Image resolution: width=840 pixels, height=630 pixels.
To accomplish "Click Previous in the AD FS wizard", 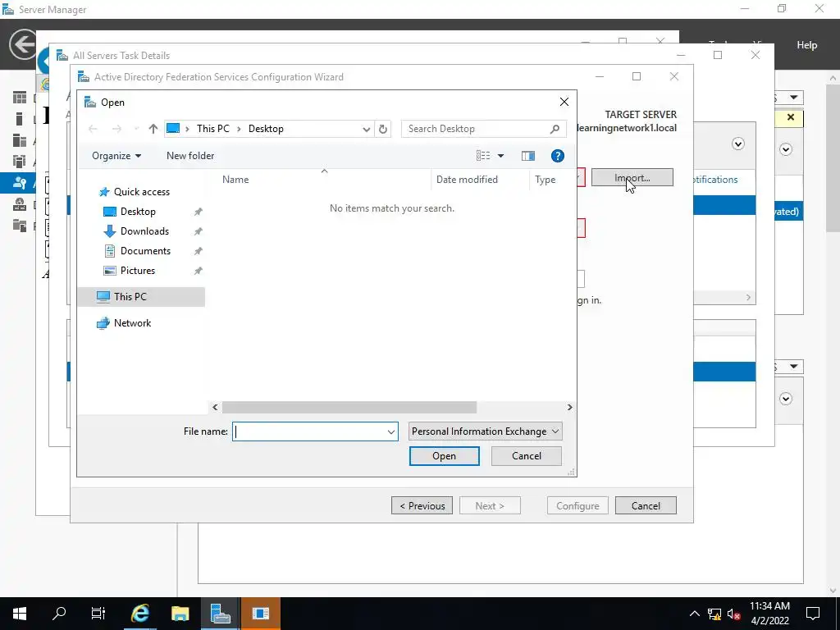I will tap(422, 505).
